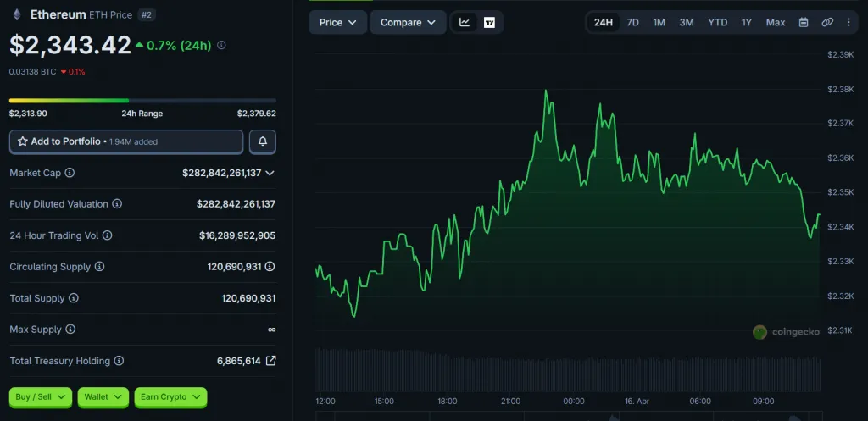Click the Add to Portfolio button
The width and height of the screenshot is (868, 421).
click(126, 141)
